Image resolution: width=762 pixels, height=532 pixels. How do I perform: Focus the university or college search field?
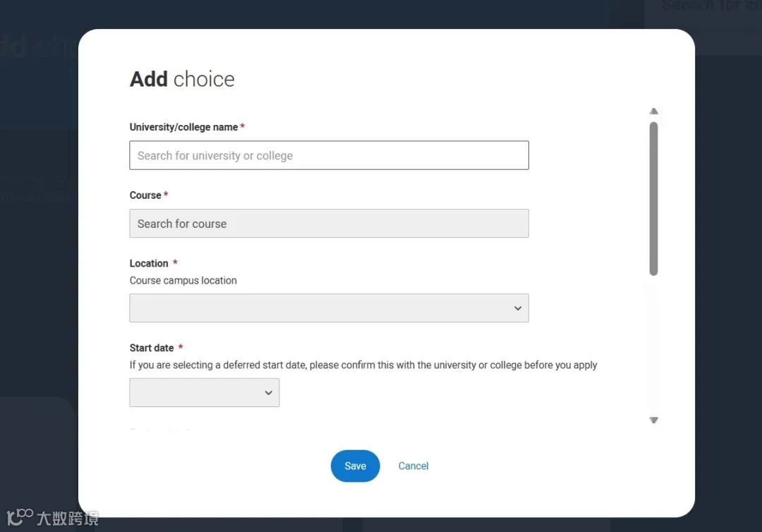(x=329, y=155)
